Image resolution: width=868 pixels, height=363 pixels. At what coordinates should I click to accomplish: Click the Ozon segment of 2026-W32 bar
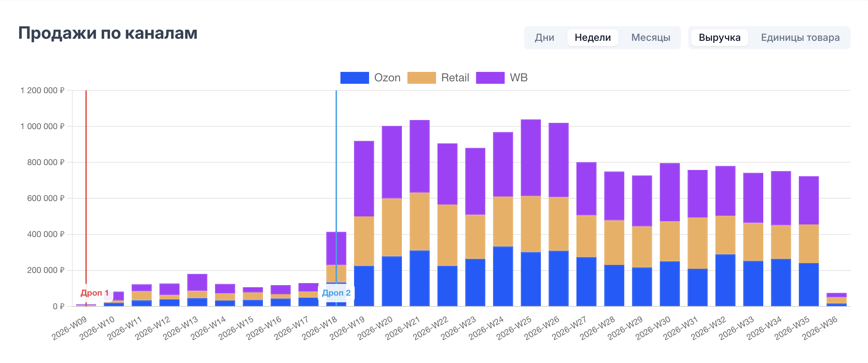pos(725,280)
